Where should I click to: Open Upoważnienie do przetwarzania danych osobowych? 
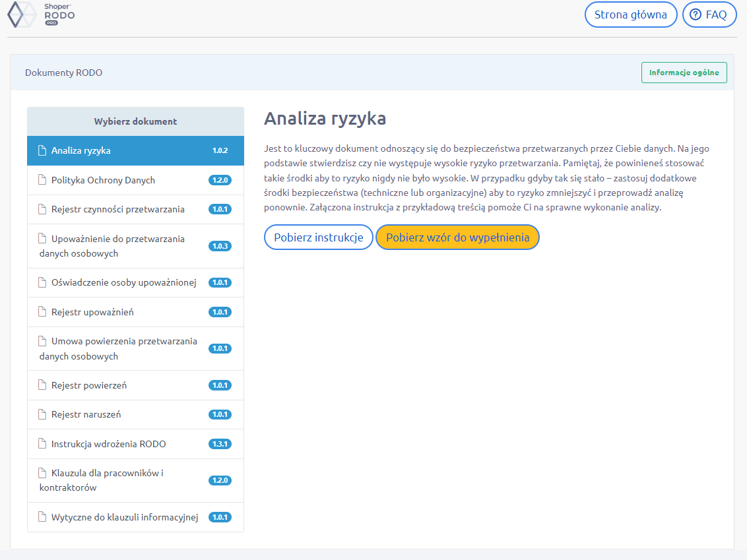click(117, 246)
